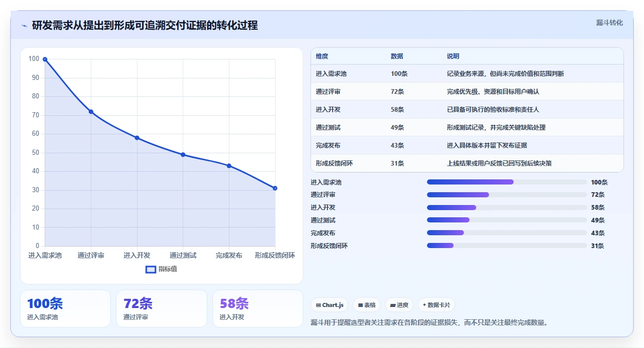Click the description 进入具体版本并留下发布证据
Viewport: 644px width, 348px height.
tap(487, 146)
